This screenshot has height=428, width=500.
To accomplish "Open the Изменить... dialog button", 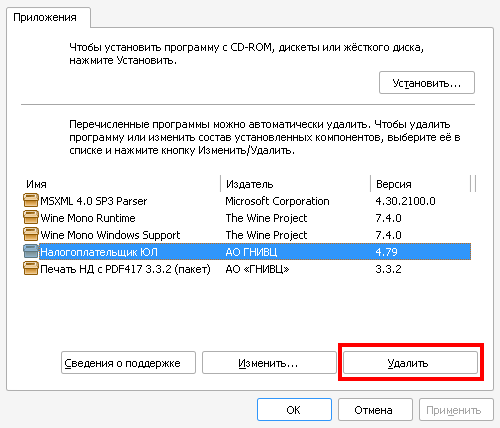I will pos(269,363).
